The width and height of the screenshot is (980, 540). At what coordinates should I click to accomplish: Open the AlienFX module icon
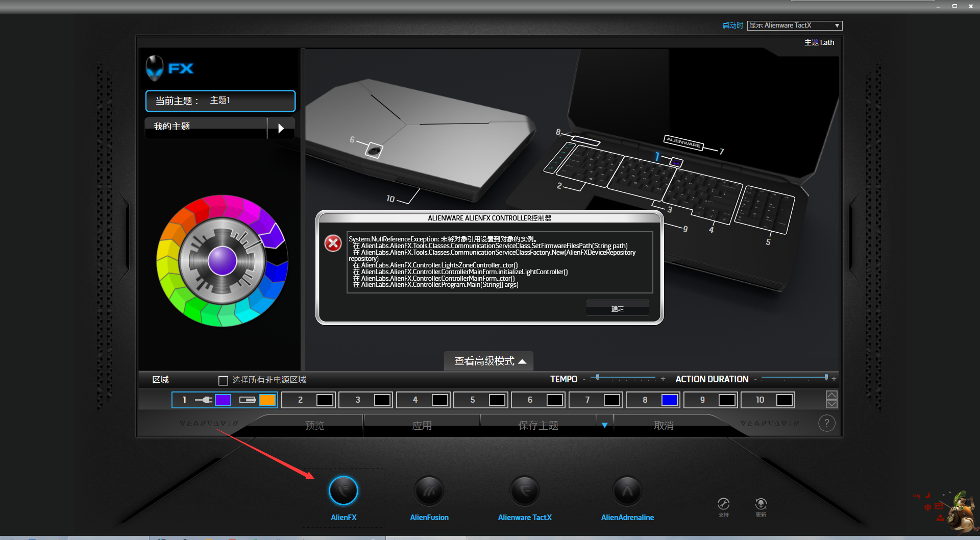[x=344, y=490]
